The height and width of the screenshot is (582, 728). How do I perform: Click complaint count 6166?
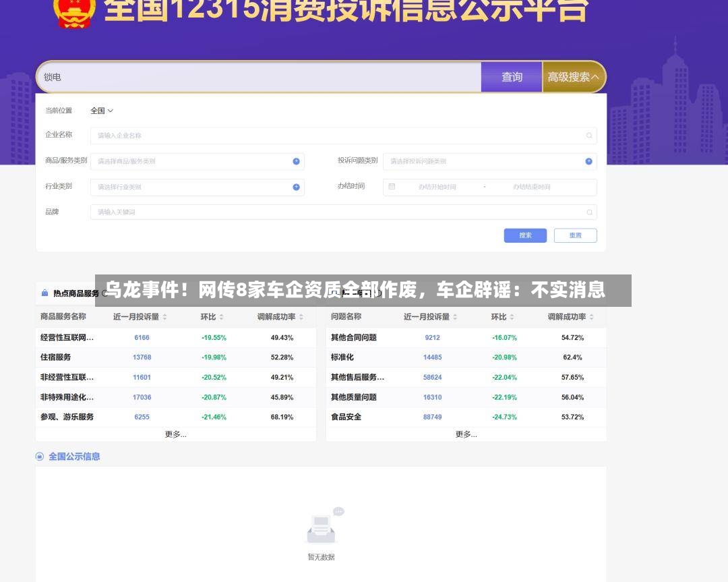[142, 338]
